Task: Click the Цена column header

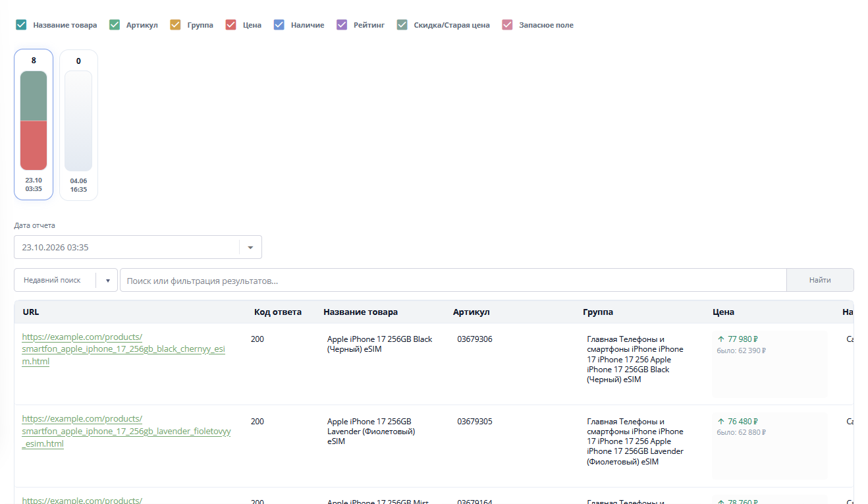Action: click(x=723, y=312)
